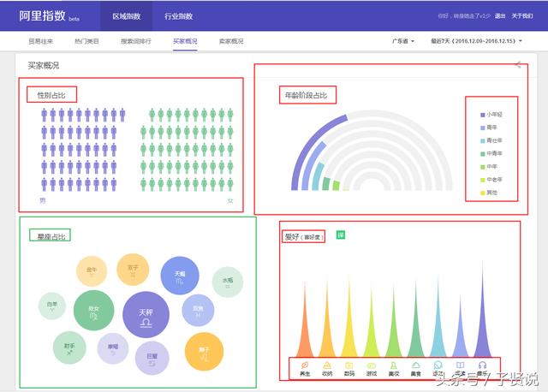Click the 收纳 hobby icon

click(x=327, y=365)
